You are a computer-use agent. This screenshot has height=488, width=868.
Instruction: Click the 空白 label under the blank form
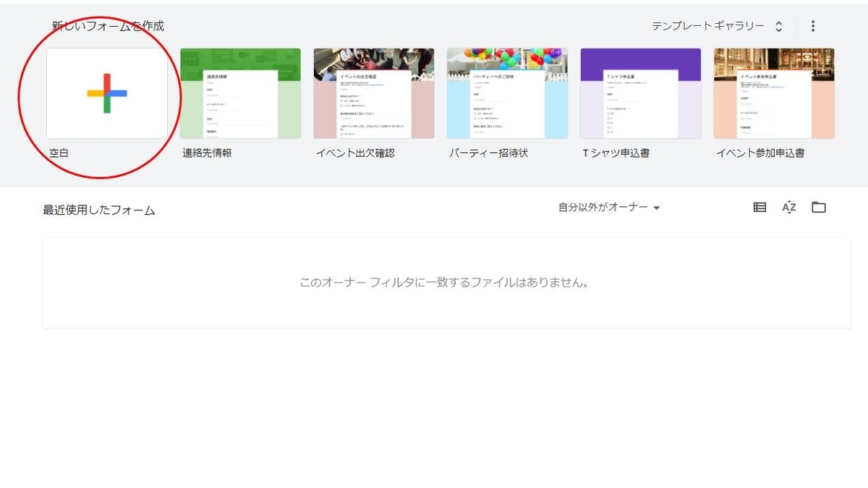[x=59, y=153]
